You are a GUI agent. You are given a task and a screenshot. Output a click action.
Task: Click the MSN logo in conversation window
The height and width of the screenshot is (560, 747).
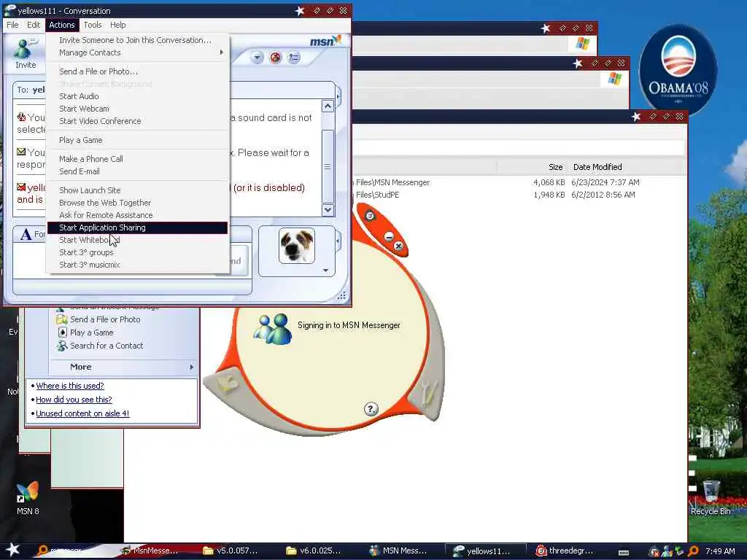(x=326, y=42)
